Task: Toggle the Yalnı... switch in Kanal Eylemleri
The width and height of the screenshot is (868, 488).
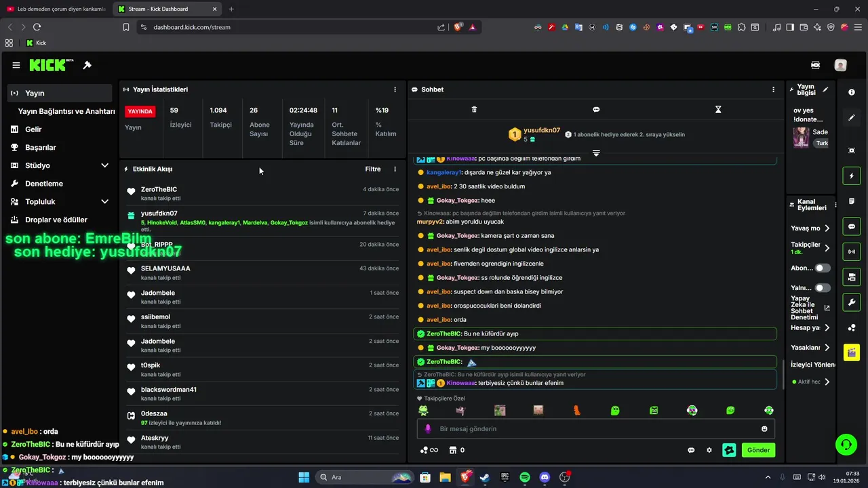Action: [x=823, y=288]
